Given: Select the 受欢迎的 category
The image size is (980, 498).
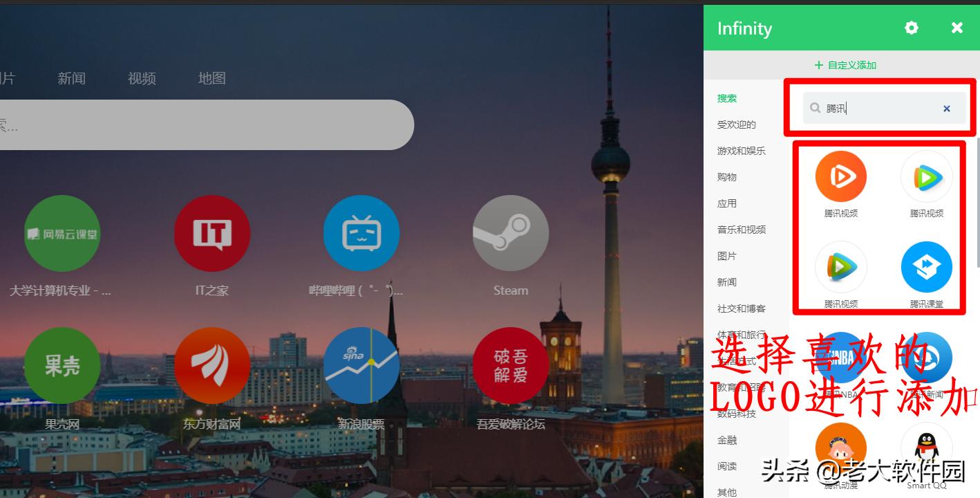Looking at the screenshot, I should pyautogui.click(x=737, y=124).
